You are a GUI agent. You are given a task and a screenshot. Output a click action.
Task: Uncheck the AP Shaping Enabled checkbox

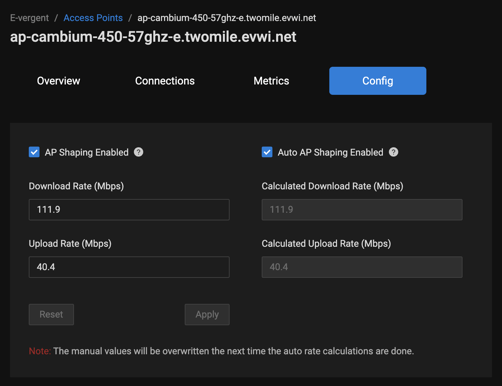(x=34, y=152)
